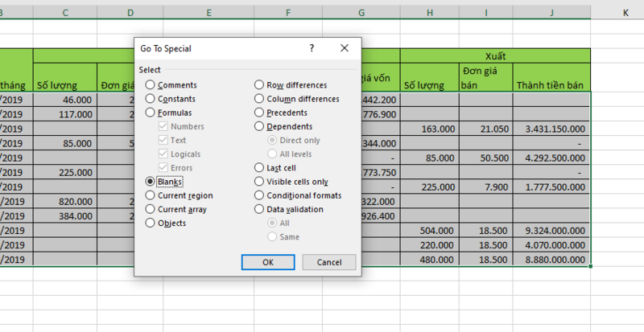The height and width of the screenshot is (332, 644).
Task: Click OK to confirm Go To Special
Action: pos(268,262)
